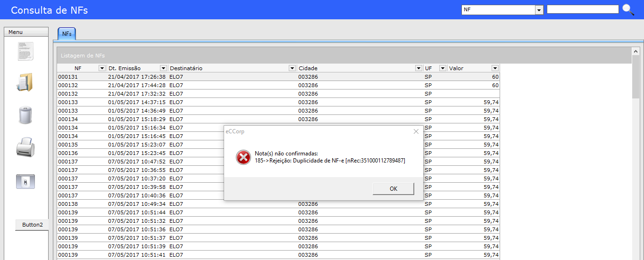Open the Cidade column filter dropdown
The width and height of the screenshot is (644, 260).
coord(418,68)
